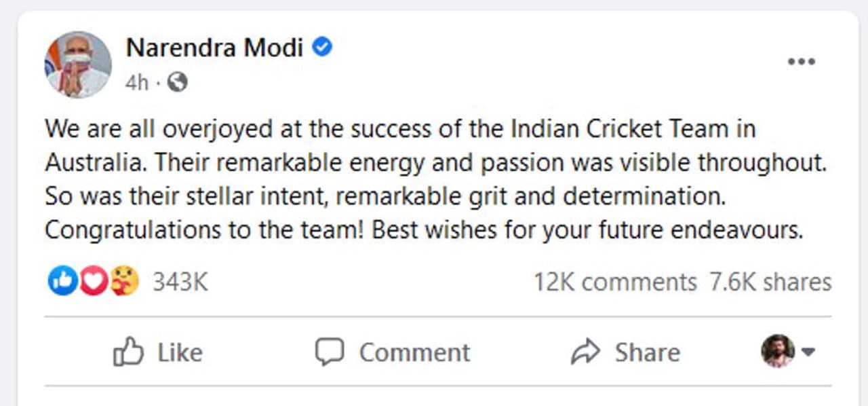
Task: Open the post's 4h timestamp link
Action: tap(136, 83)
